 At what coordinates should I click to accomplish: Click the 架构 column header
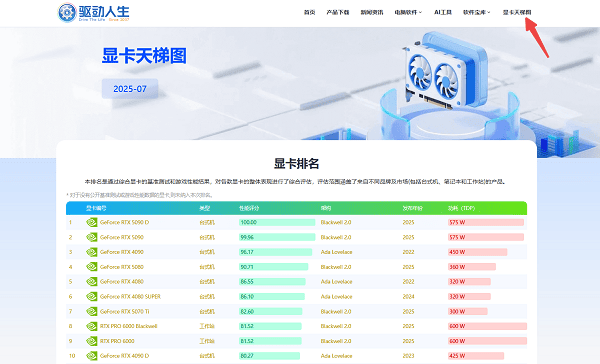coord(326,208)
